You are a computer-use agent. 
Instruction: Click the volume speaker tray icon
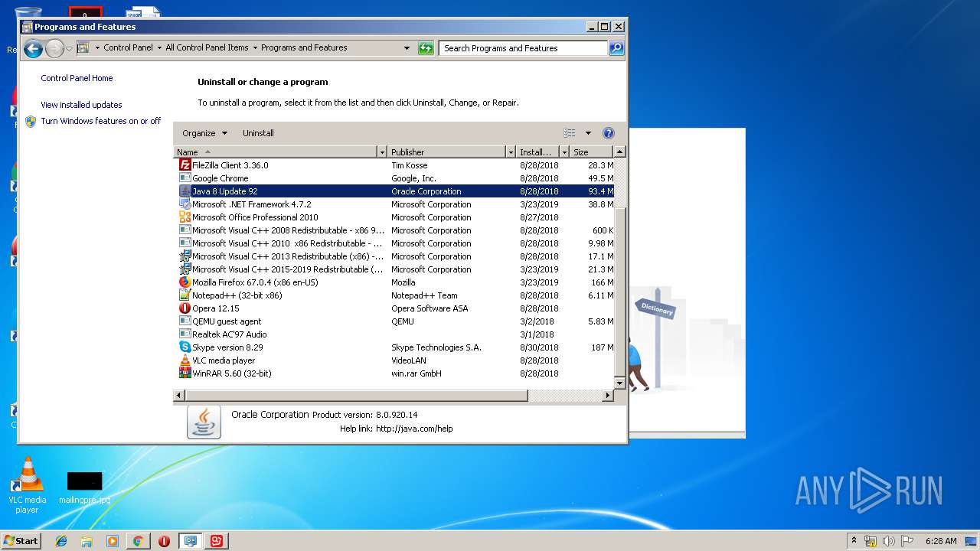pyautogui.click(x=889, y=541)
